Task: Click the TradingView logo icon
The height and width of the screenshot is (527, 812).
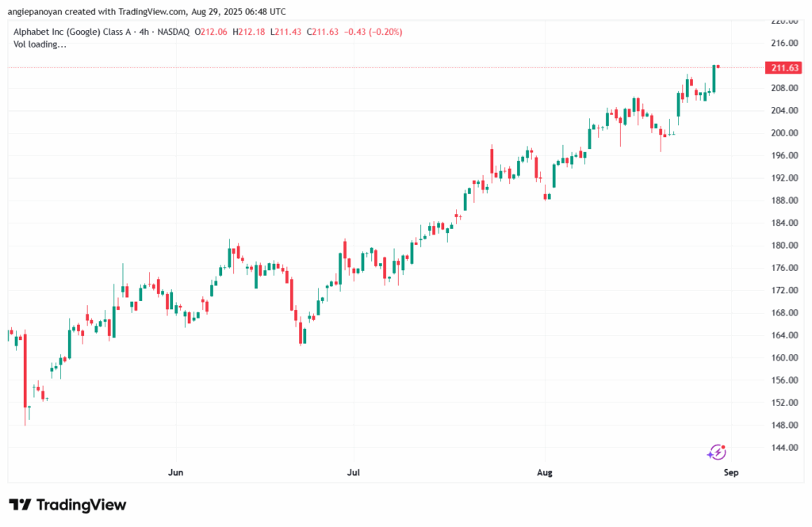Action: click(x=20, y=505)
